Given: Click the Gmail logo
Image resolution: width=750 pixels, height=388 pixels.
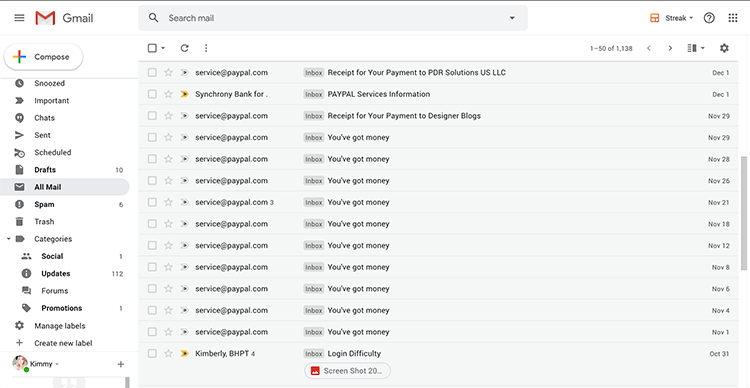Looking at the screenshot, I should tap(64, 18).
